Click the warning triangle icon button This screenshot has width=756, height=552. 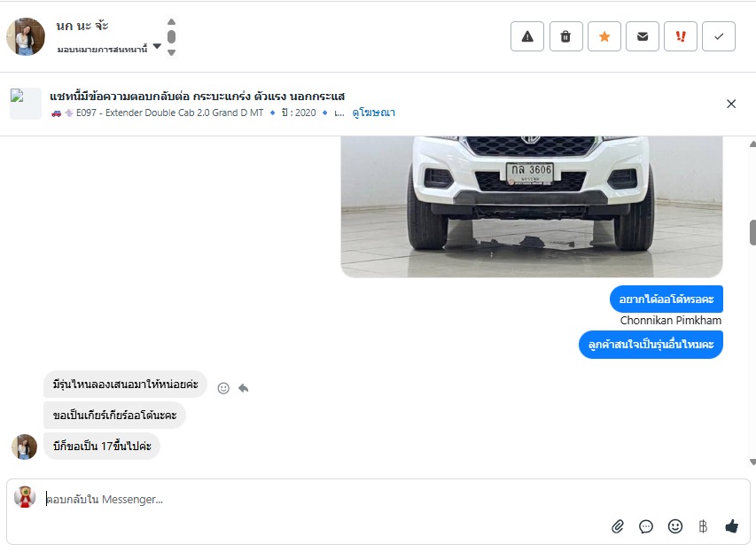pos(527,36)
